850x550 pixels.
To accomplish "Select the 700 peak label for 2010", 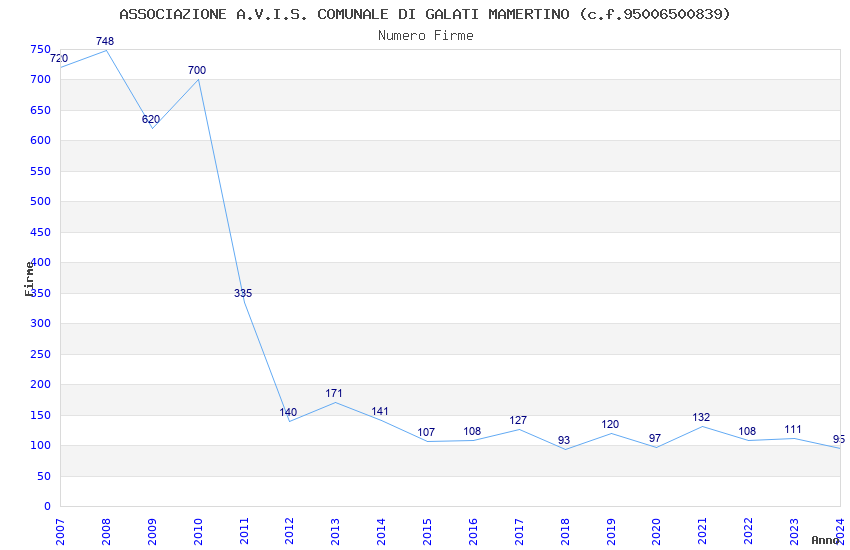I will (x=197, y=70).
